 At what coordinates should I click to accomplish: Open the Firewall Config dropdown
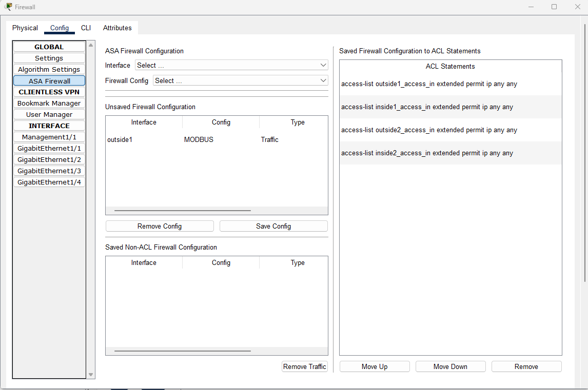pyautogui.click(x=240, y=80)
